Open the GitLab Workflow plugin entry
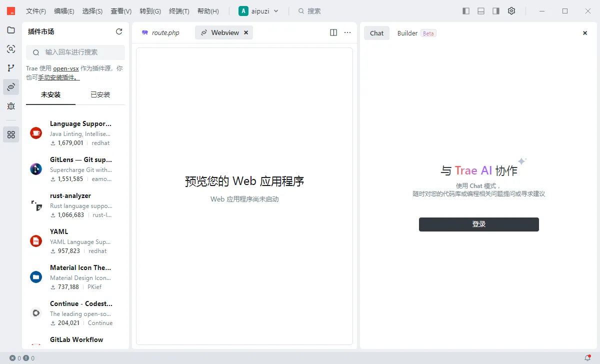 point(76,339)
